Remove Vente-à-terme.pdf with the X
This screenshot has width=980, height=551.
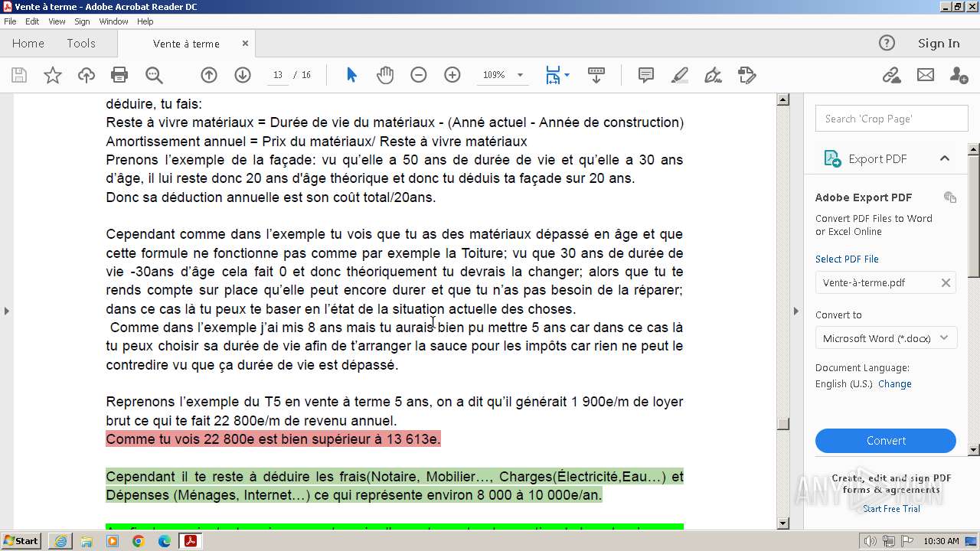coord(946,283)
